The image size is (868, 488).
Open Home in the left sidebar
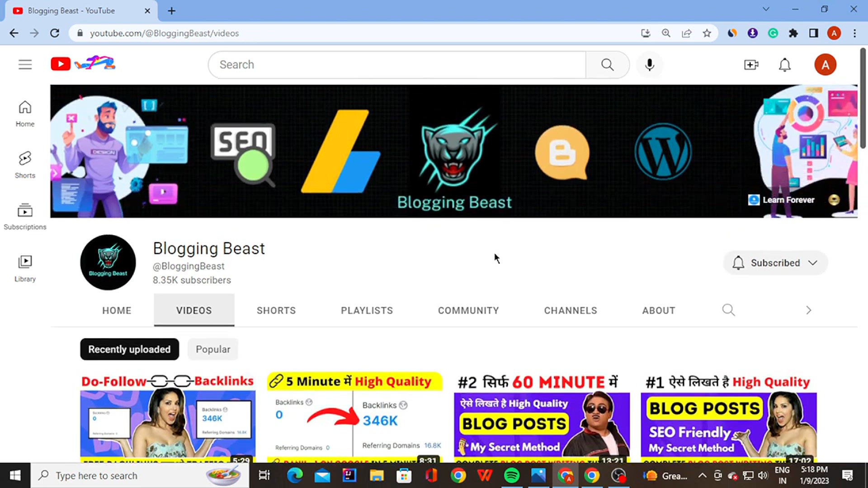tap(25, 114)
